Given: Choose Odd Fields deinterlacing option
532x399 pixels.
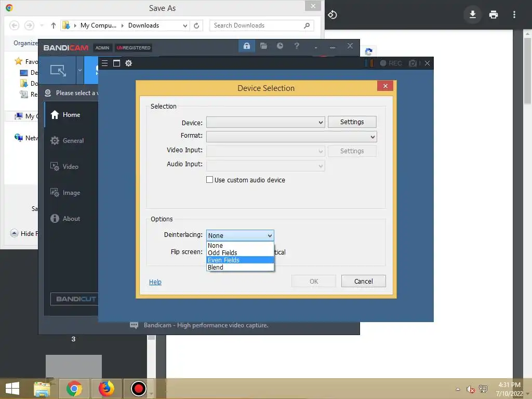Looking at the screenshot, I should tap(240, 253).
